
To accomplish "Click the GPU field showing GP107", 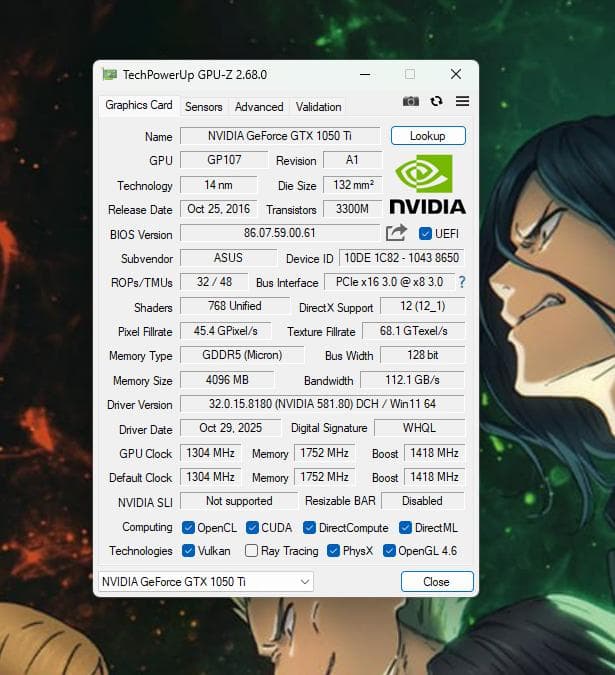I will [224, 160].
